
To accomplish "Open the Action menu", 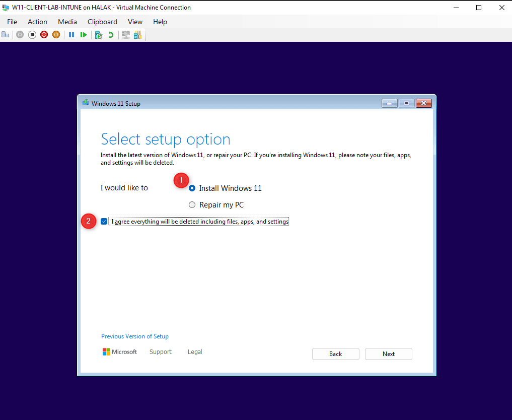I will point(37,22).
